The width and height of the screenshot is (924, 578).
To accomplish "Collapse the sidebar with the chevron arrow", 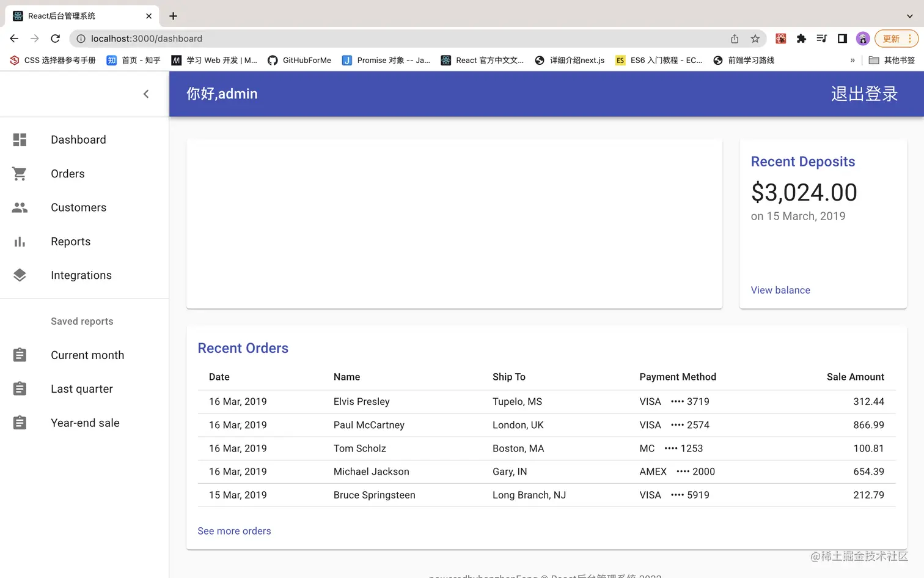I will [146, 94].
